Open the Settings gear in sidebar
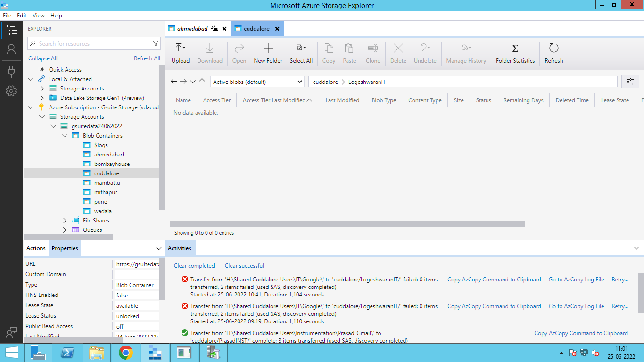The height and width of the screenshot is (362, 644). pos(11,91)
